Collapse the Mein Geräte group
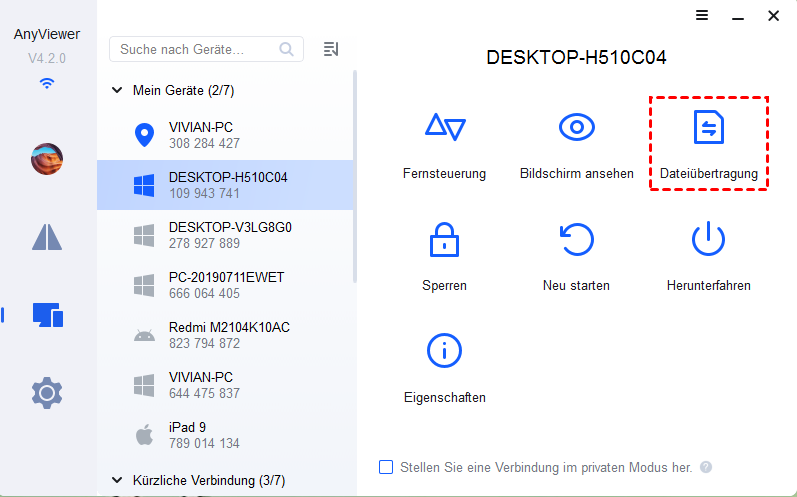The height and width of the screenshot is (497, 797). pos(117,90)
